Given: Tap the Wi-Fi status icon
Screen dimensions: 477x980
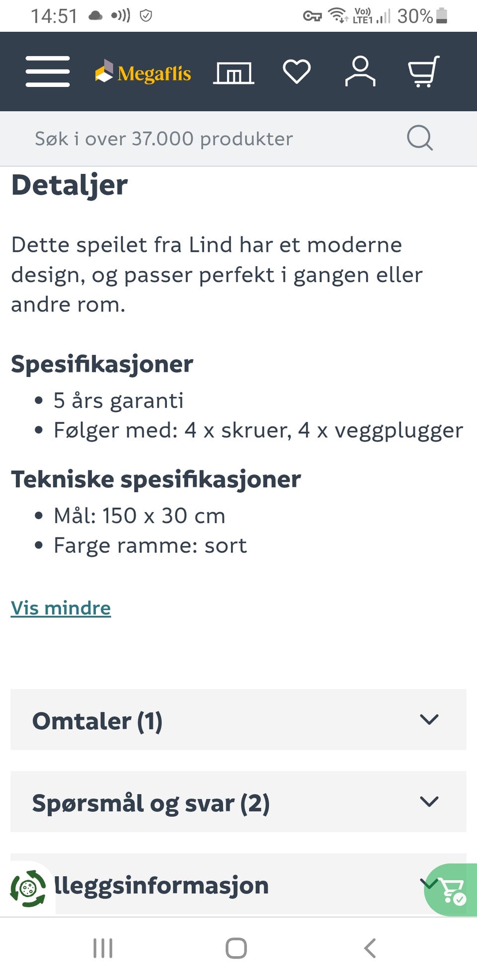Looking at the screenshot, I should [339, 15].
